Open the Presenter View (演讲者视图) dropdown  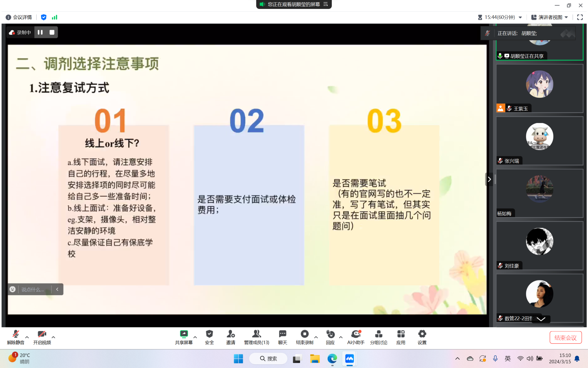click(x=550, y=17)
